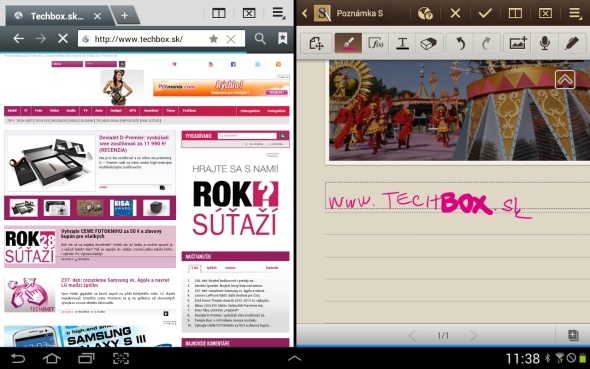
Task: Submit website search magnifier button
Action: pyautogui.click(x=283, y=135)
